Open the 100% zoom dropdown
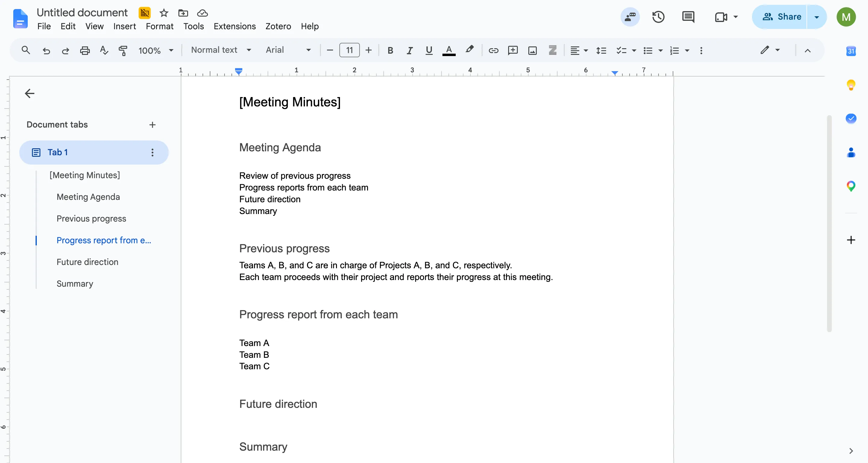The image size is (868, 463). click(156, 51)
